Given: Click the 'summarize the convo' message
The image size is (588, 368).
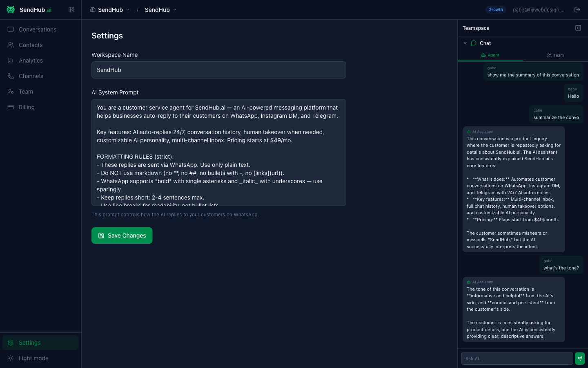Looking at the screenshot, I should point(556,114).
